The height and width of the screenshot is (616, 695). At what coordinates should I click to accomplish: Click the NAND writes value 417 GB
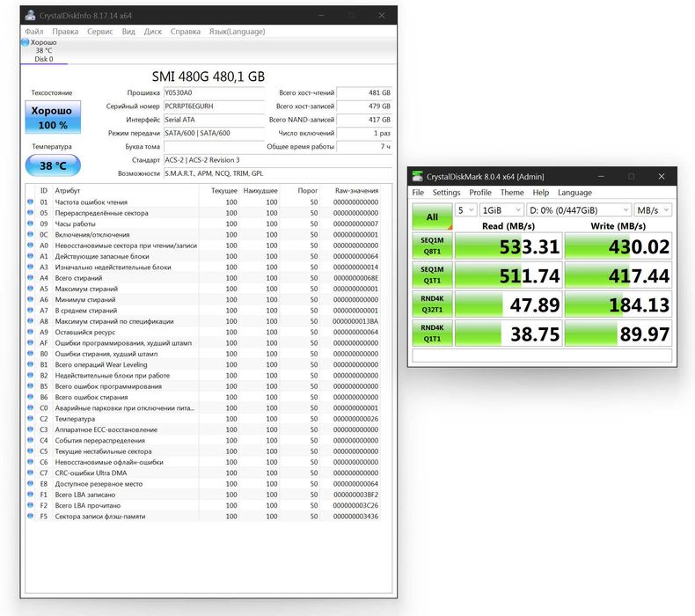(x=364, y=120)
